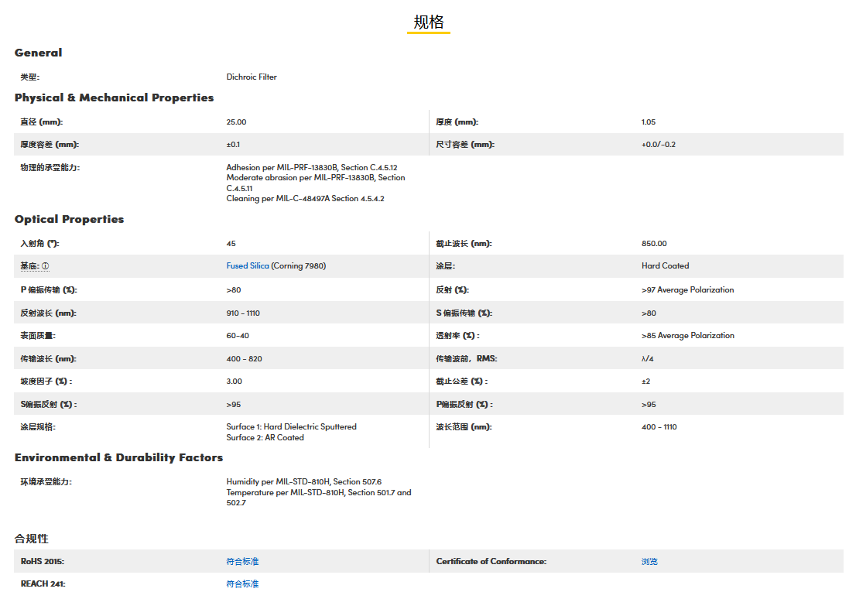Viewport: 849px width, 616px height.
Task: Click the 25.00 diameter value
Action: pyautogui.click(x=236, y=122)
